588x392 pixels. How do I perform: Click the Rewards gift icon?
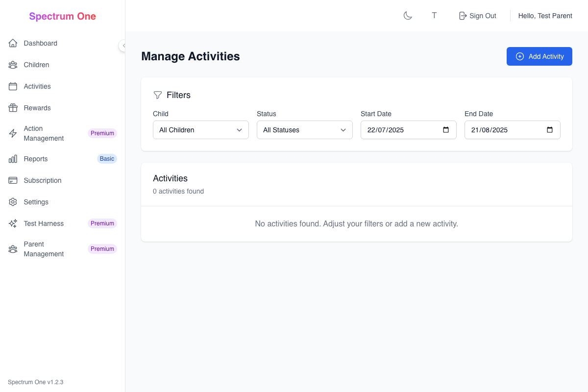point(13,108)
